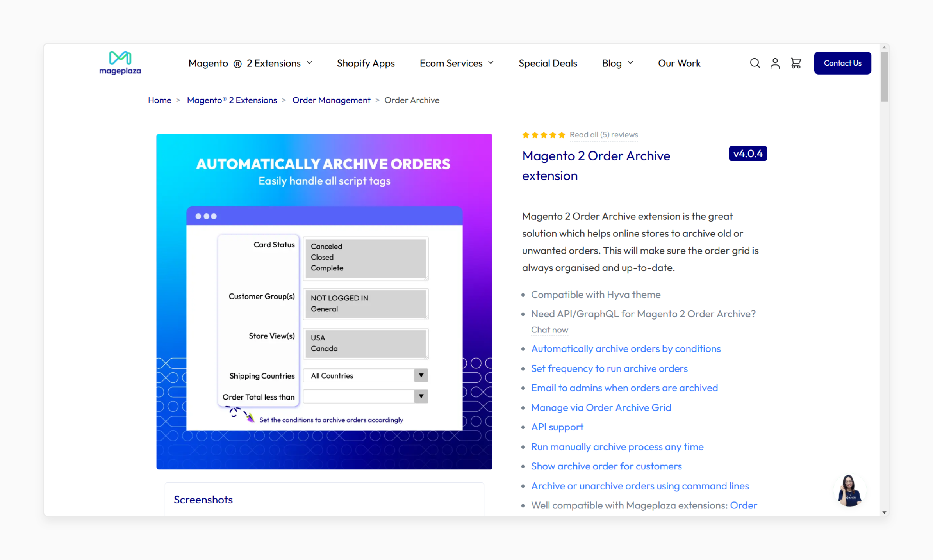933x560 pixels.
Task: Open the API support link
Action: pyautogui.click(x=557, y=427)
